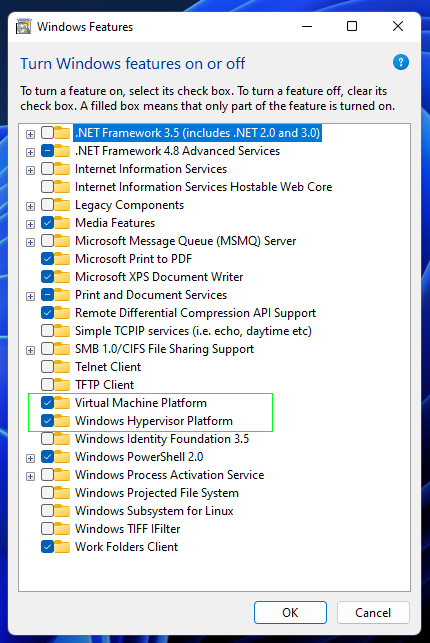Check the Windows Subsystem for Linux checkbox
Viewport: 430px width, 643px height.
tap(48, 511)
